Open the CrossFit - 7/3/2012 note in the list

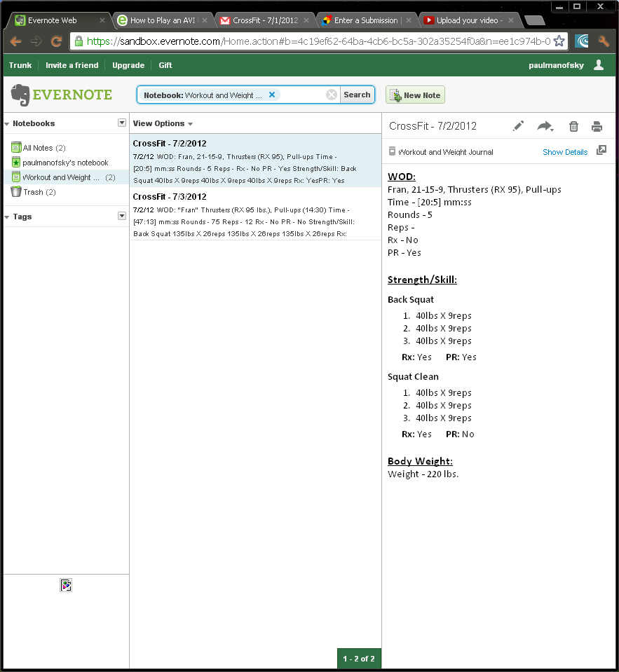(x=255, y=214)
